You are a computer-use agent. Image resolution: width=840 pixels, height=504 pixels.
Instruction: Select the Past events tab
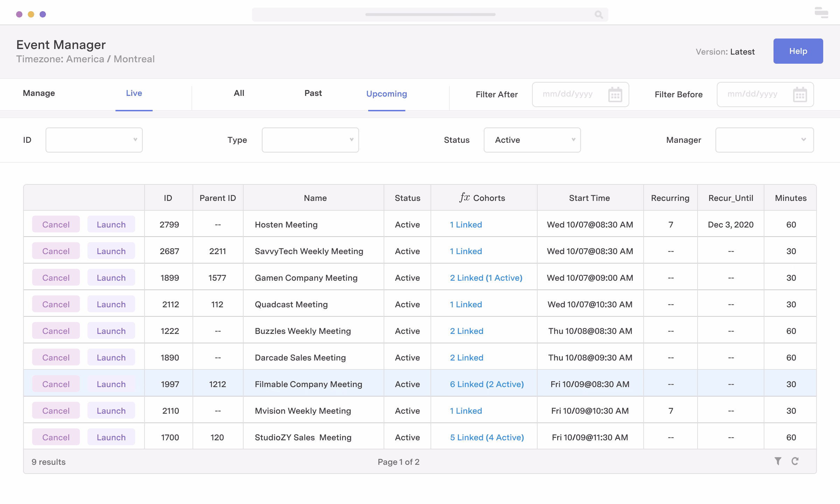coord(313,93)
